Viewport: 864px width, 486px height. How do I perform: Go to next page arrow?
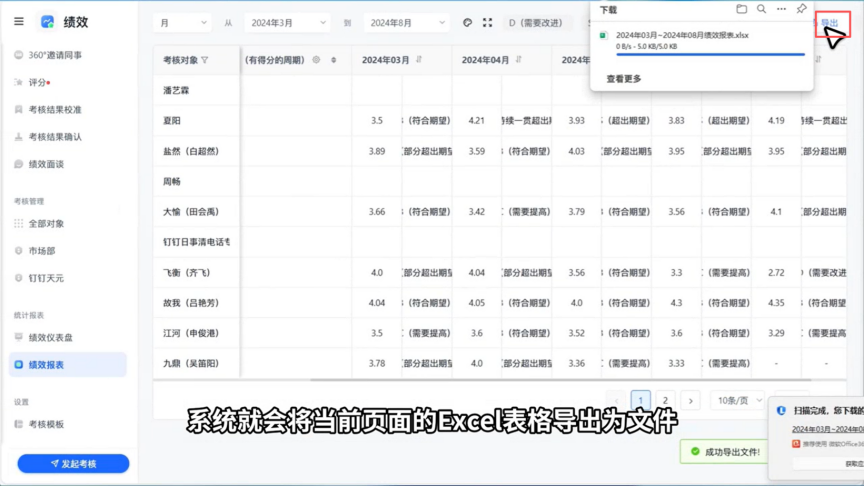click(690, 401)
